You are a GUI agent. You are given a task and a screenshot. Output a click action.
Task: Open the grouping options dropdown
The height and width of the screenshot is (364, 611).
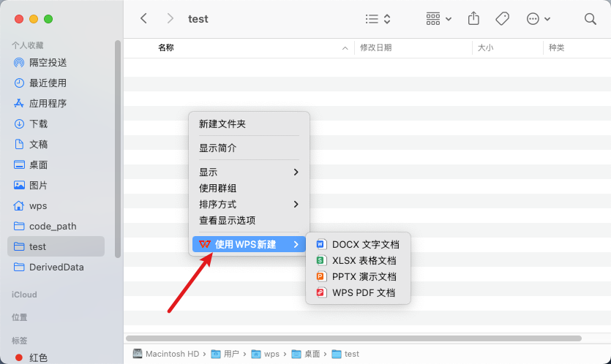(438, 19)
